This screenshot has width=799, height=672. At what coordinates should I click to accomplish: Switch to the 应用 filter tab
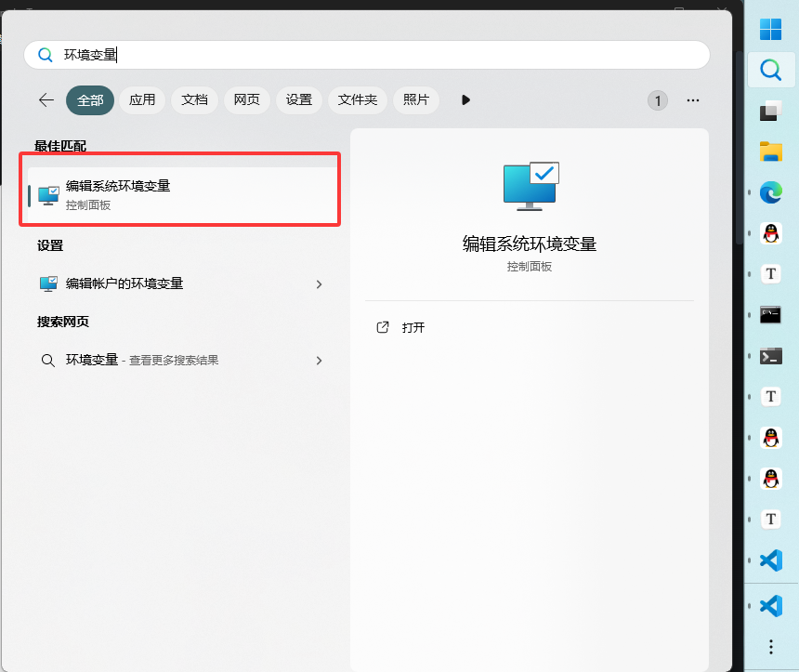(x=142, y=100)
